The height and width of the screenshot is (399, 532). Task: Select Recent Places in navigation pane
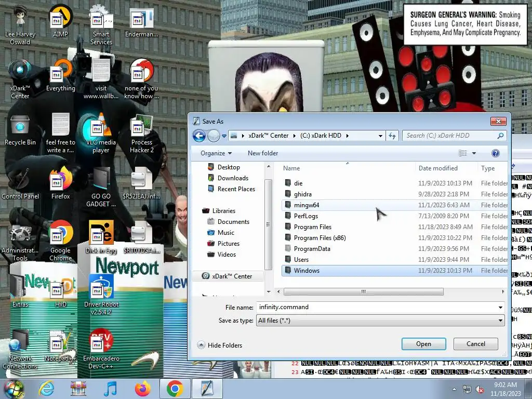click(x=236, y=189)
